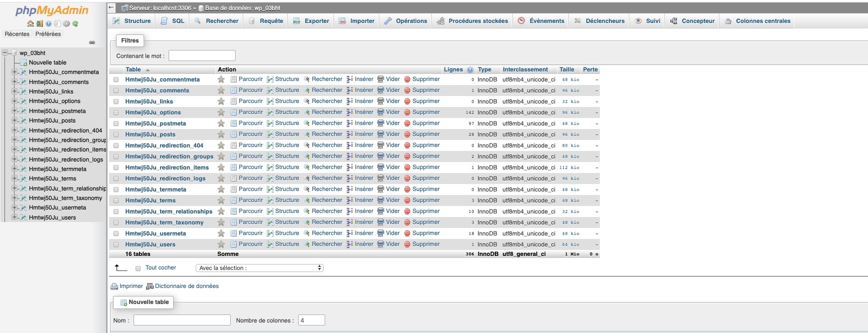Click the Lignes column help icon
The image size is (868, 333).
click(470, 70)
